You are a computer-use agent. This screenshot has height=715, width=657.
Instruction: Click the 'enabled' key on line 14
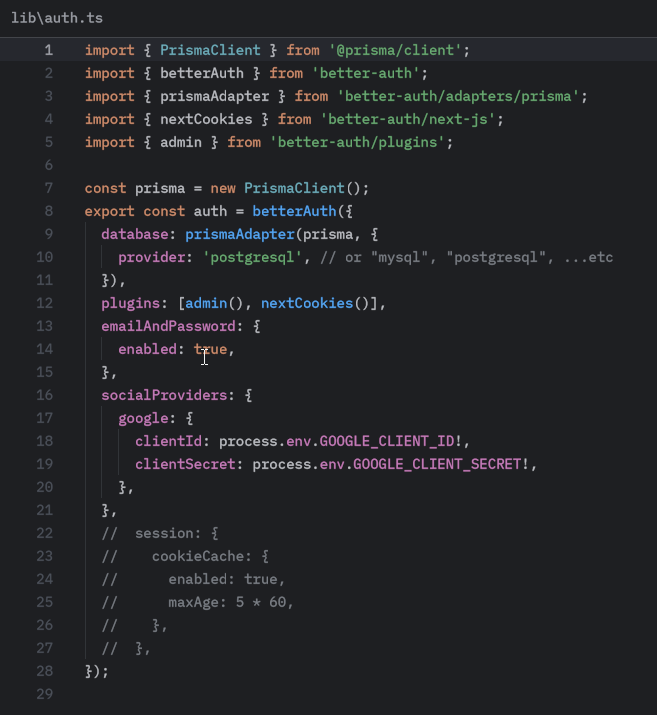point(147,349)
